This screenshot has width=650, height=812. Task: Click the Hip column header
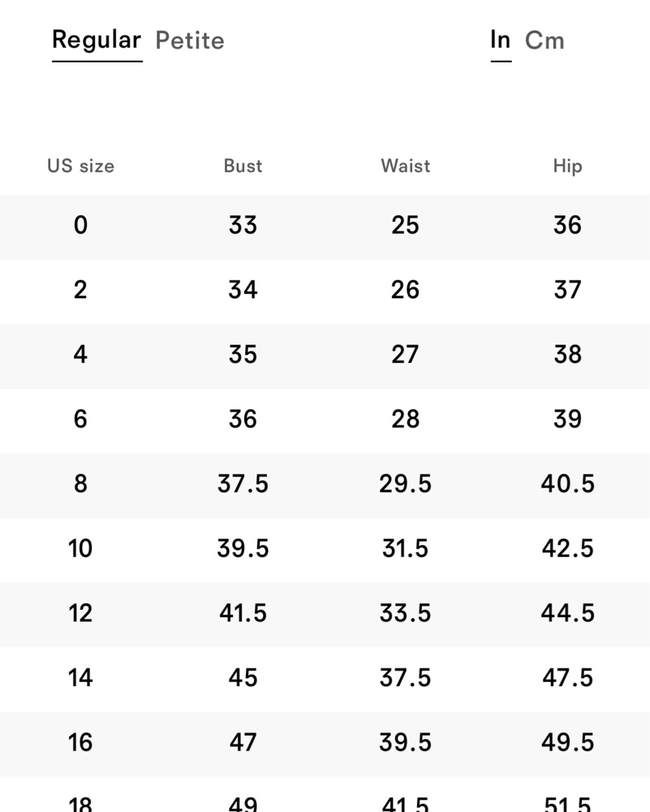pyautogui.click(x=568, y=166)
